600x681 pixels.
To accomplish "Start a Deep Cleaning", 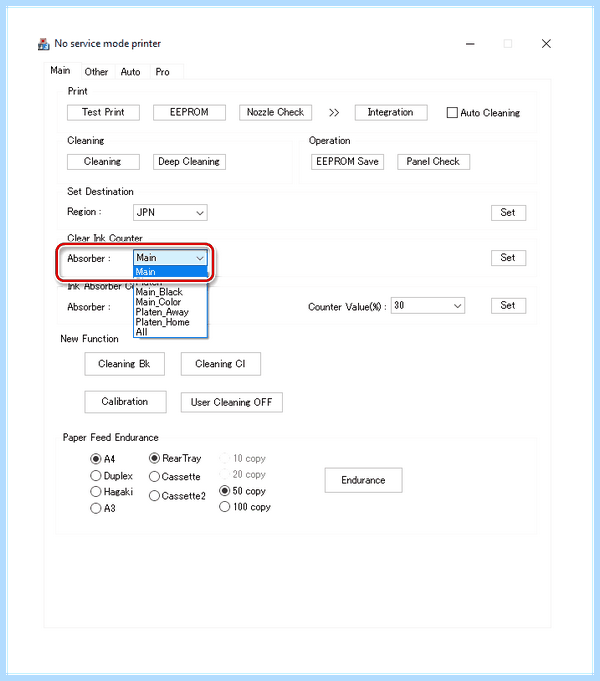I will [189, 162].
